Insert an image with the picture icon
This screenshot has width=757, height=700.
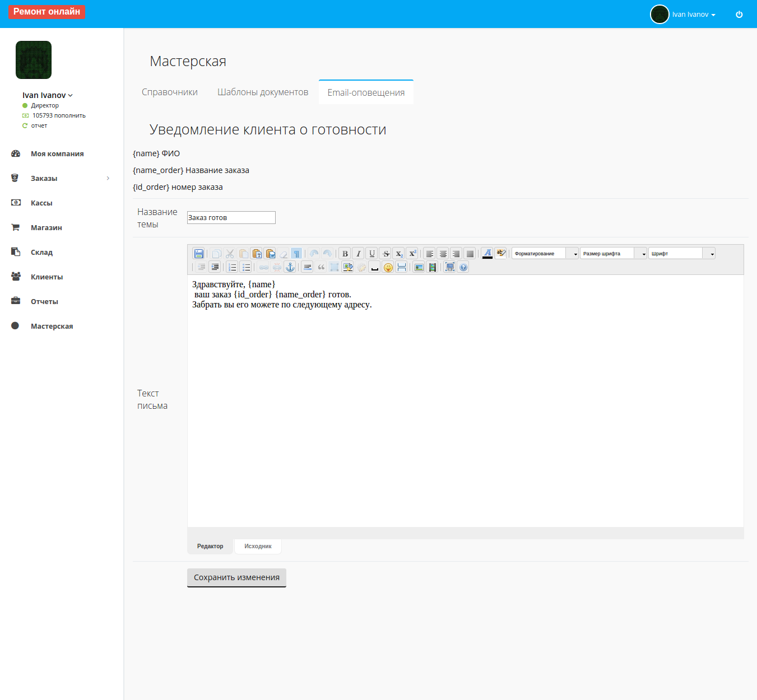pos(419,267)
